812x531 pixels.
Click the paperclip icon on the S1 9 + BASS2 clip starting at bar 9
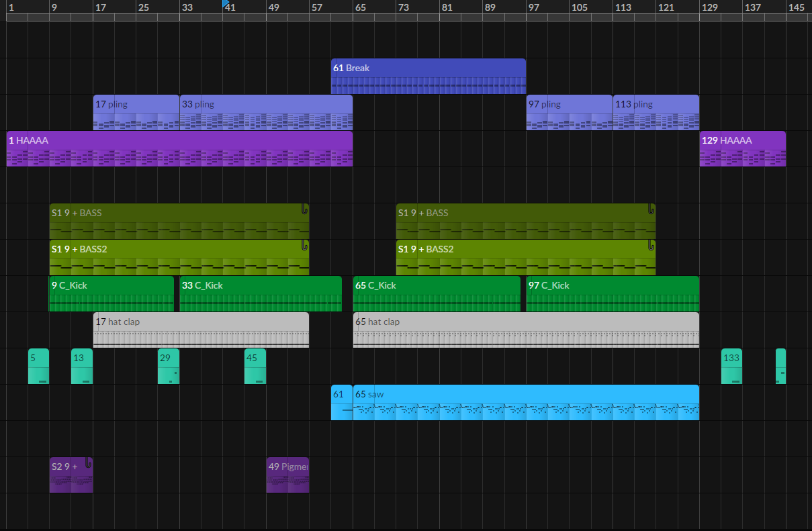[x=304, y=245]
